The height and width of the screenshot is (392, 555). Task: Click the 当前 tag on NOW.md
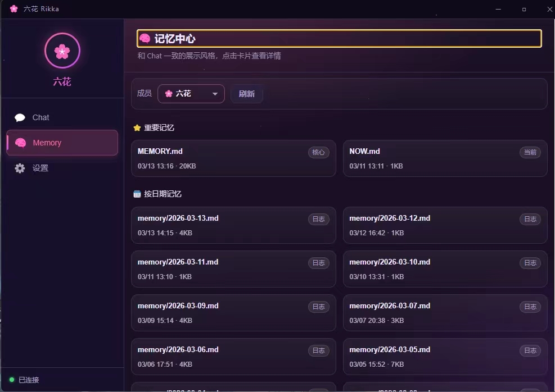(530, 152)
